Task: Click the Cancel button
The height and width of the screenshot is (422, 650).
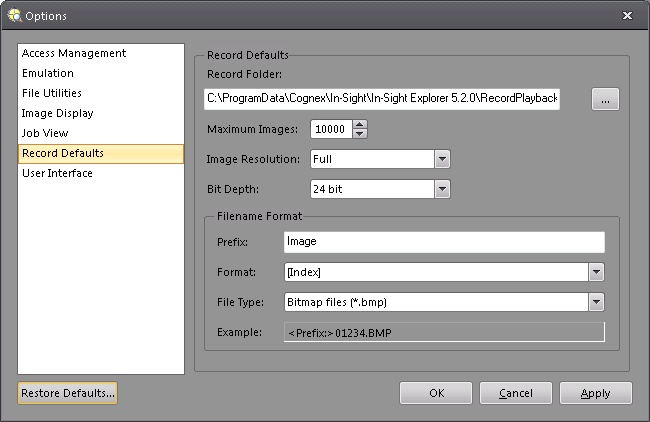Action: point(516,393)
